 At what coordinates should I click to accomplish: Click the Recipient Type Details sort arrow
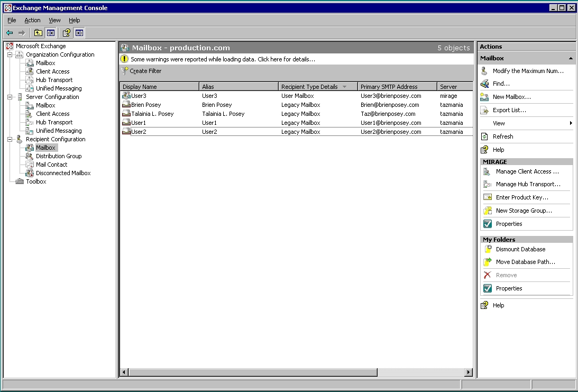[x=344, y=87]
